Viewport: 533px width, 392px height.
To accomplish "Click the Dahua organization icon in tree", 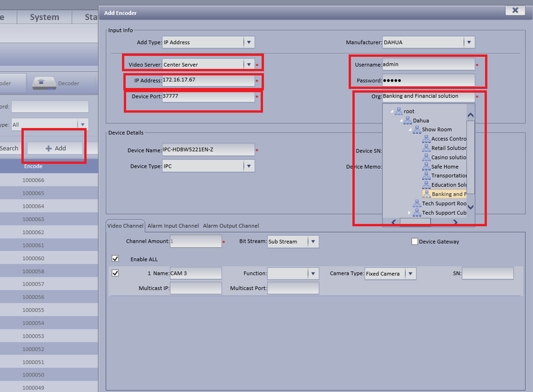I will tap(408, 120).
